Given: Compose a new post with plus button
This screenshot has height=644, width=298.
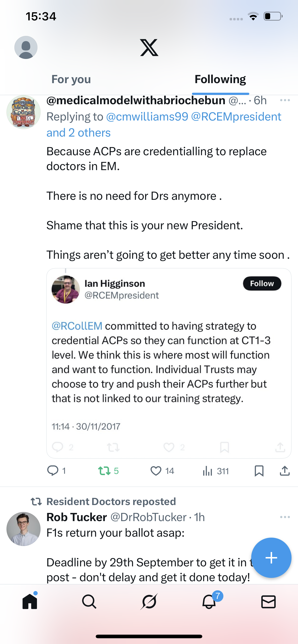Looking at the screenshot, I should (271, 558).
